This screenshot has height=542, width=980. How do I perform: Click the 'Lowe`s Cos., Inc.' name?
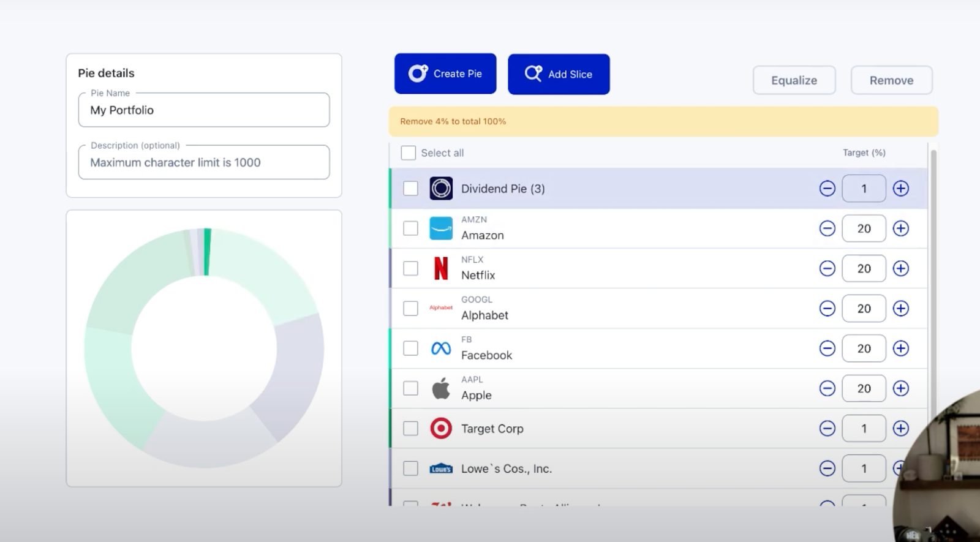507,469
